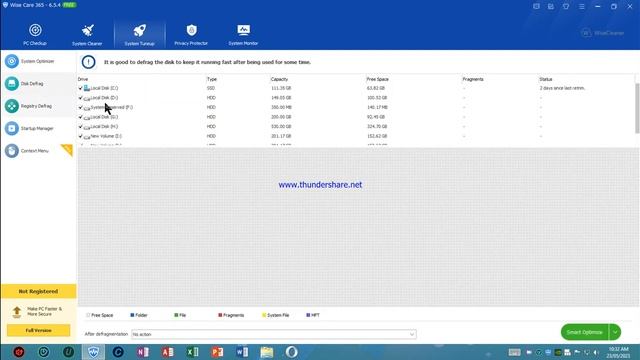This screenshot has height=360, width=640.
Task: Sort by the Capacity column header
Action: point(279,79)
